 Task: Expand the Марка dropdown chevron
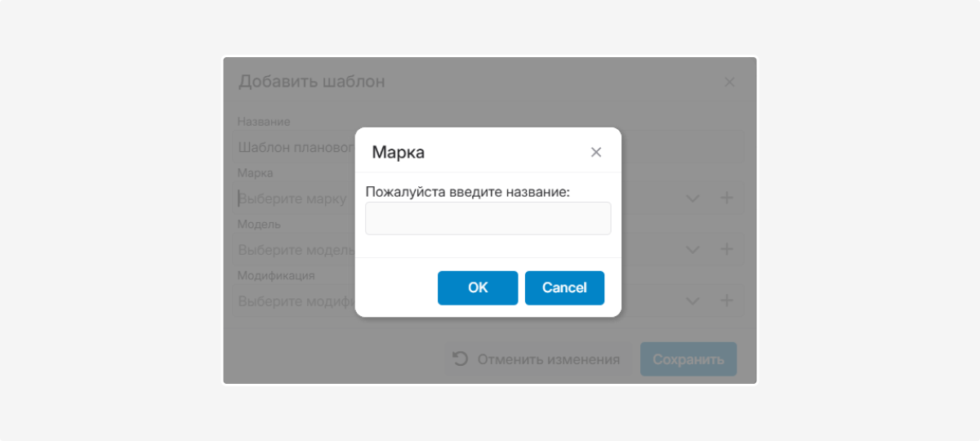[693, 198]
